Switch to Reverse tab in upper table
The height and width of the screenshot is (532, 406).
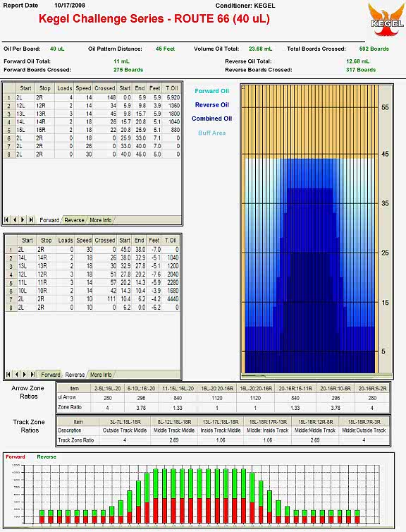point(74,220)
